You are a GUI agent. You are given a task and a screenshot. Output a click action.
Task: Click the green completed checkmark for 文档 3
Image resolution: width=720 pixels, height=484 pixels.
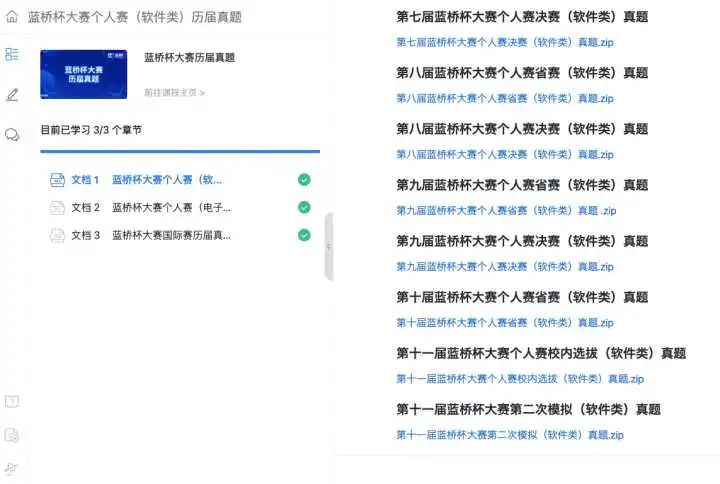(304, 235)
